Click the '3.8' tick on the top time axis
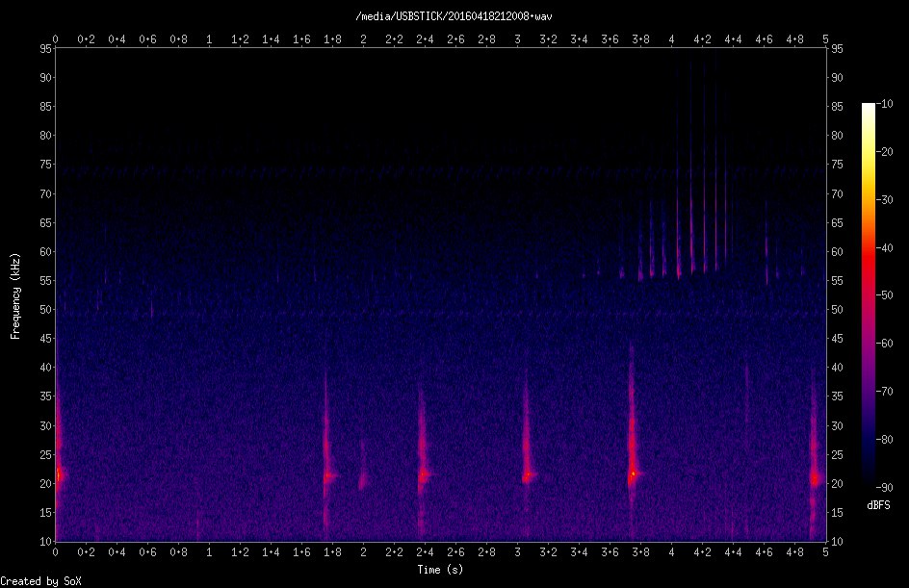Screen dimensions: 909x588 pos(640,39)
